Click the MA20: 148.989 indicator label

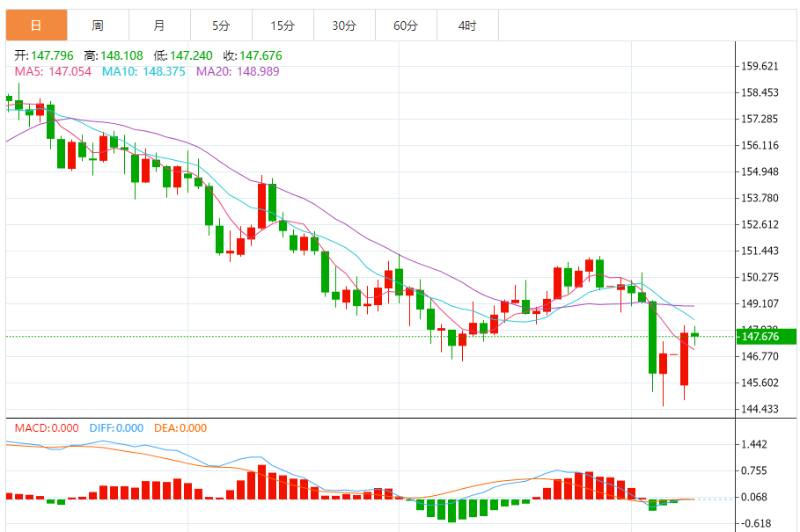point(238,71)
